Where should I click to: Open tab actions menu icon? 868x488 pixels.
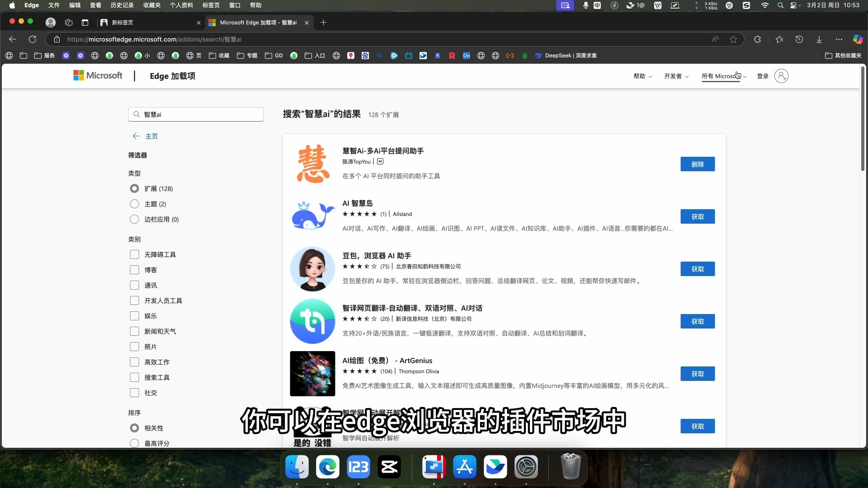tap(85, 23)
